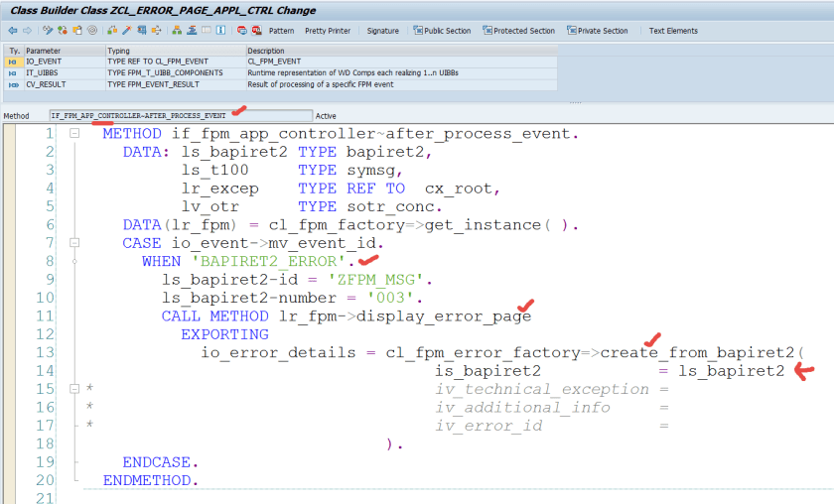Click the forward arrow in the toolbar
This screenshot has width=834, height=504.
(27, 31)
